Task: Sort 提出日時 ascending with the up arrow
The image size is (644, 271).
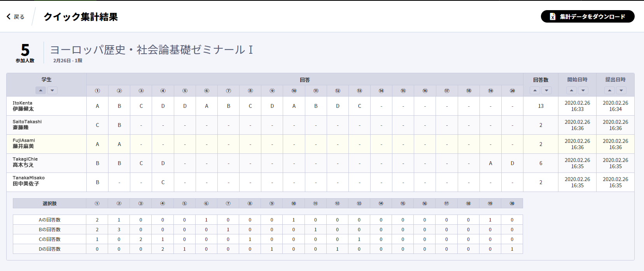Action: (x=609, y=90)
